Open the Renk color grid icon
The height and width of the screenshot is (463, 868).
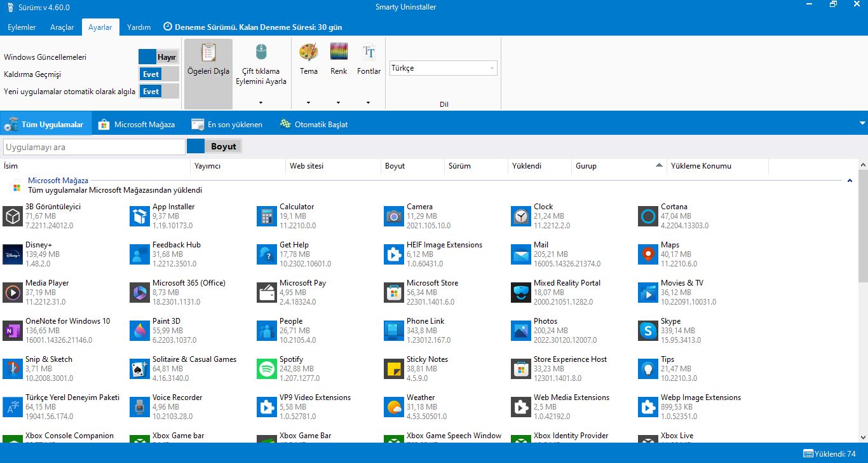point(339,52)
